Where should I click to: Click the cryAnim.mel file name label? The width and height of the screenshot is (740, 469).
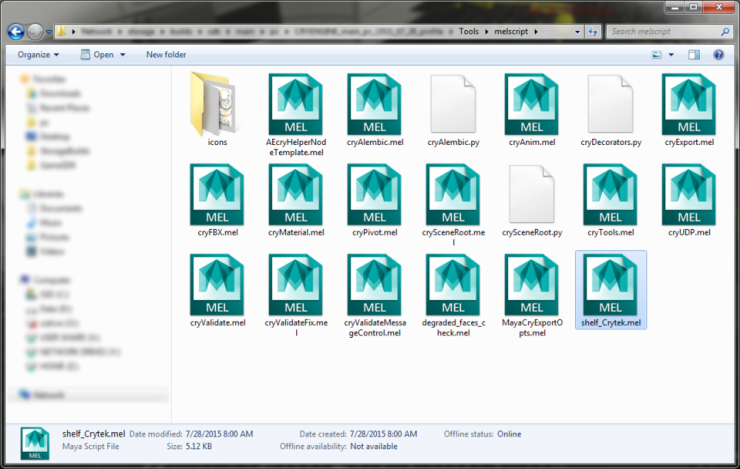[x=532, y=142]
